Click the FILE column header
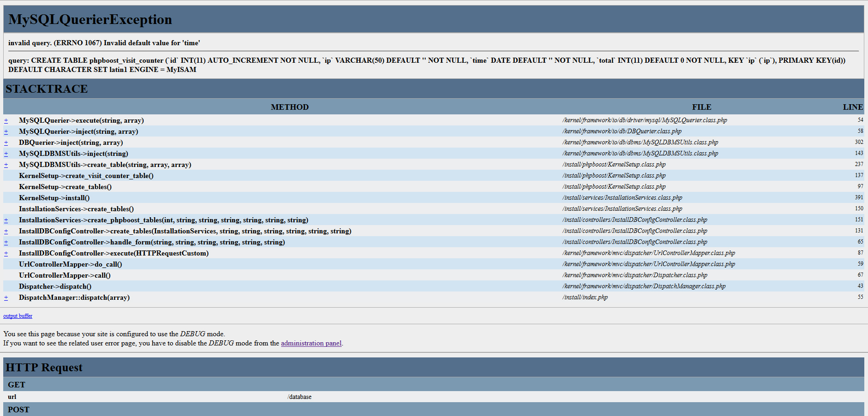This screenshot has width=868, height=416. point(701,107)
